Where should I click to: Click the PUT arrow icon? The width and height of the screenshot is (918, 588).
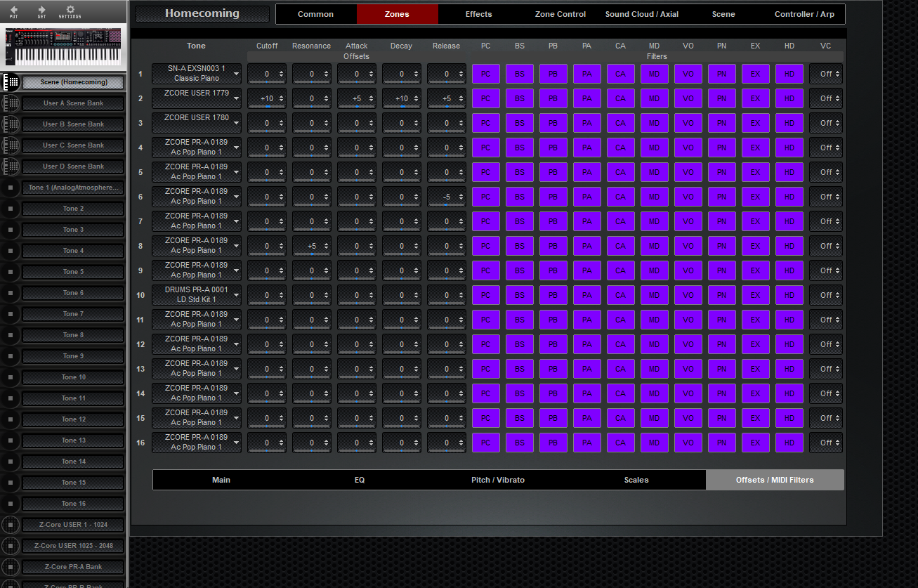pos(13,10)
